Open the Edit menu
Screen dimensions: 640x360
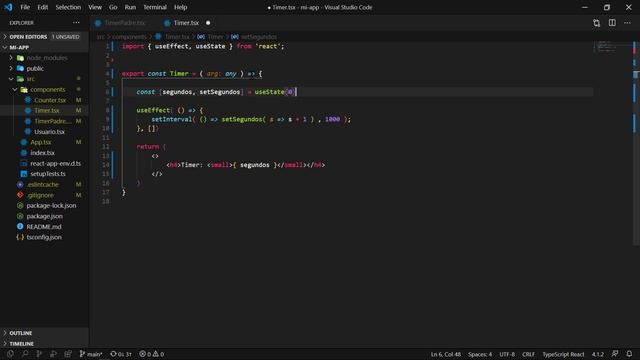(x=42, y=7)
